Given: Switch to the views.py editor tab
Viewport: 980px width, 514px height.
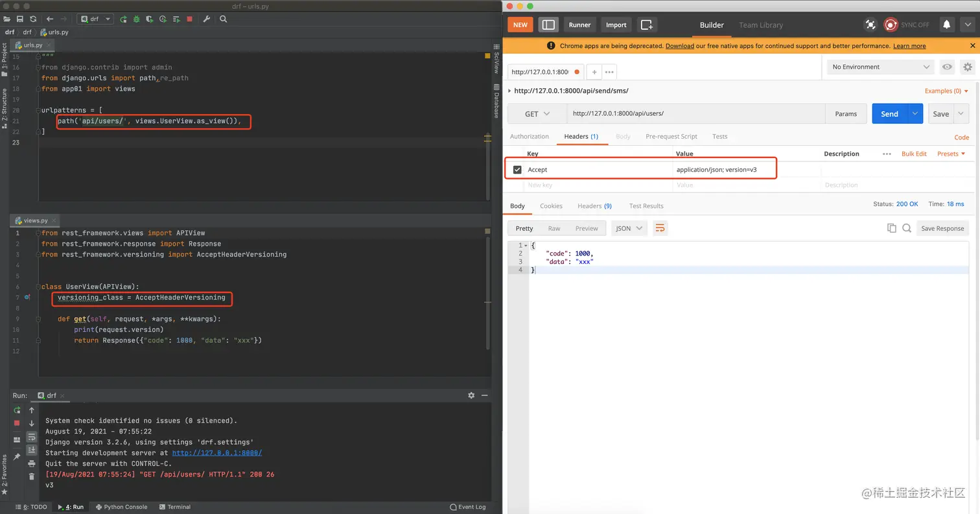Looking at the screenshot, I should pos(34,220).
